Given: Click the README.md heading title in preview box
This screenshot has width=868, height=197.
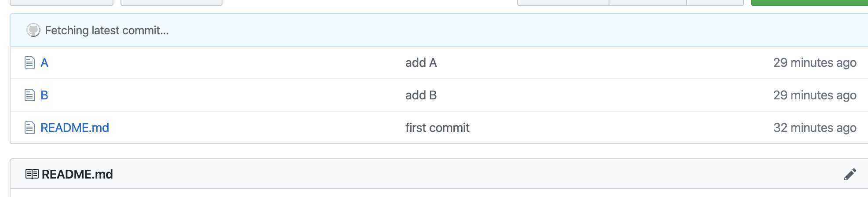Looking at the screenshot, I should point(77,174).
